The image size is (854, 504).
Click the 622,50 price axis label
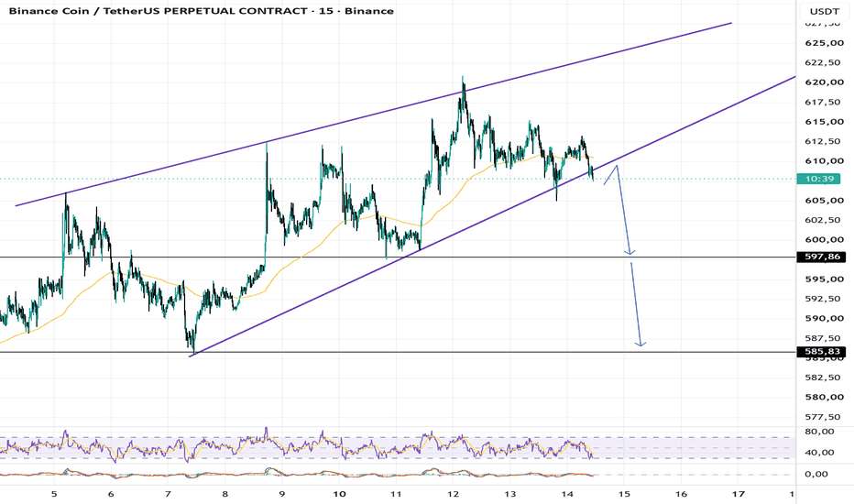coord(823,62)
